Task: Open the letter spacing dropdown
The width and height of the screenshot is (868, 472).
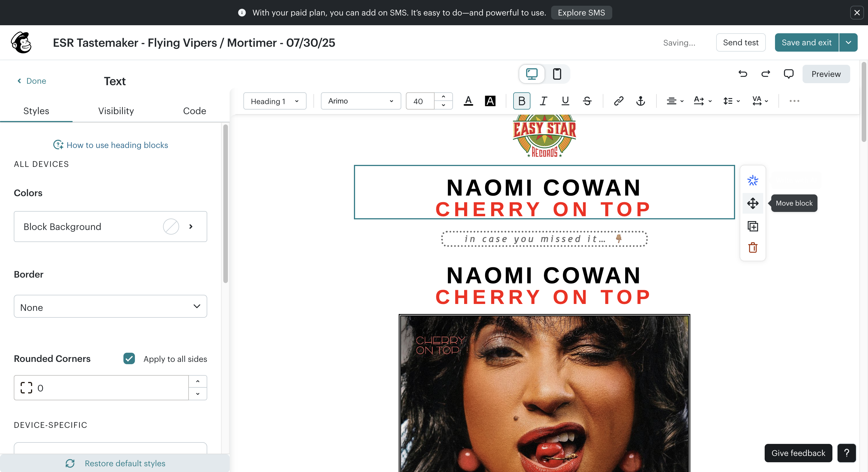Action: 760,101
